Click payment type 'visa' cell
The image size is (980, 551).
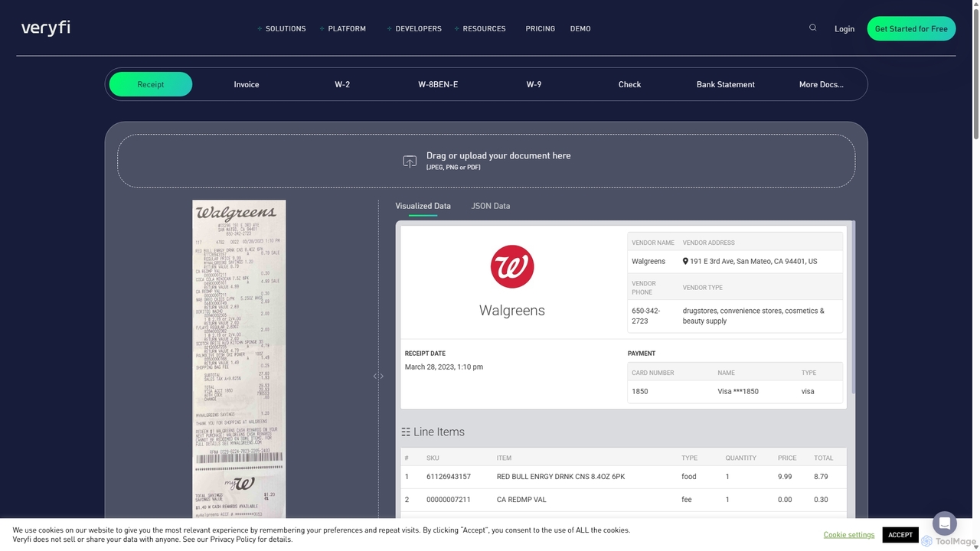tap(808, 391)
